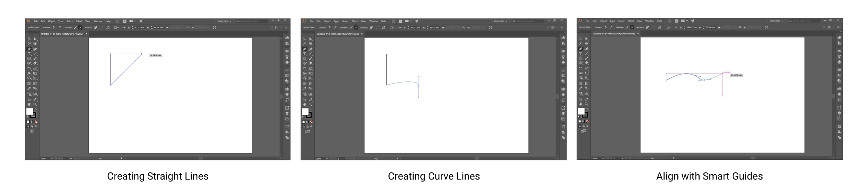Toggle hide handles button in left window control bar
This screenshot has width=868, height=195.
80,27
